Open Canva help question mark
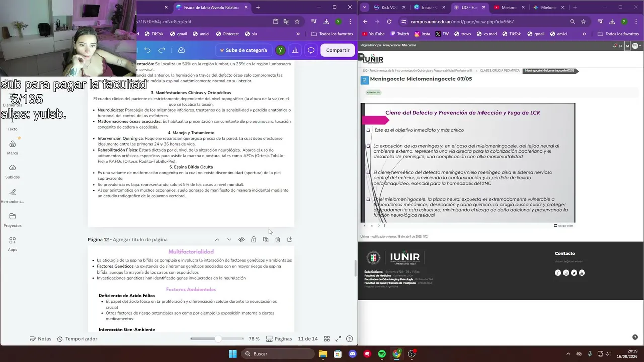Viewport: 644px width, 362px height. (x=350, y=339)
